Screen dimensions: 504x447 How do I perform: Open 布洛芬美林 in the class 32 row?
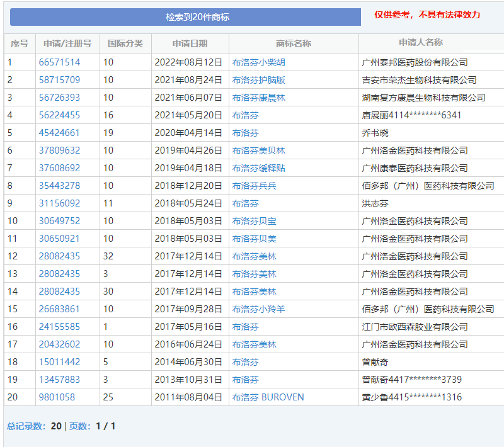255,256
